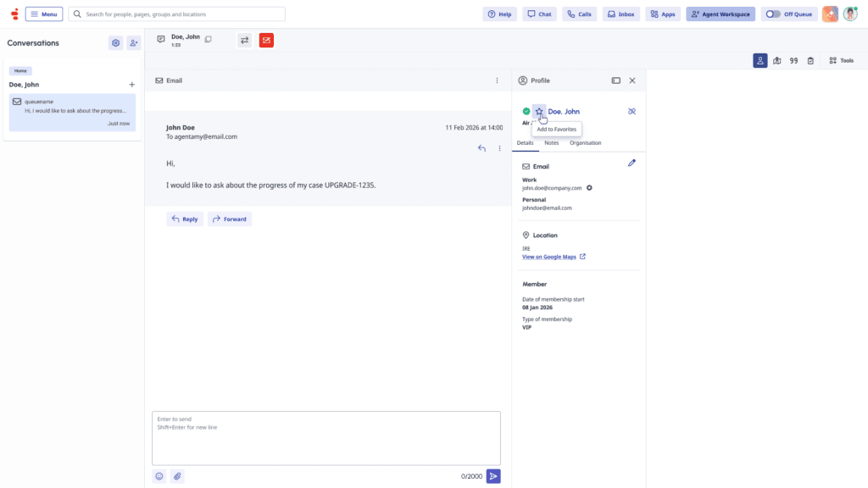
Task: Click the unlink contact icon
Action: tap(632, 111)
